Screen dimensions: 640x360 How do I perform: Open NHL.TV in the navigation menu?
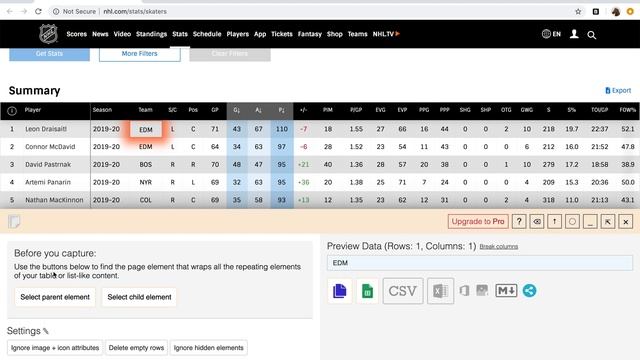pyautogui.click(x=386, y=34)
